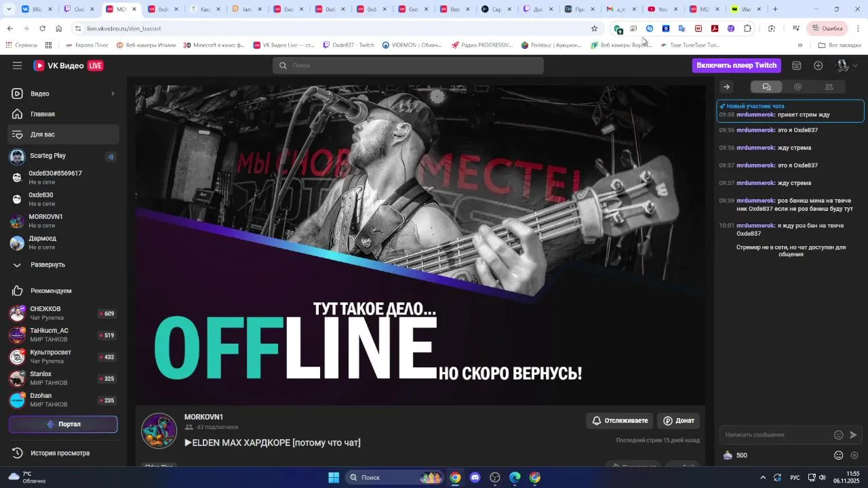This screenshot has height=488, width=868.
Task: Click the smiley icon next to chat settings
Action: tap(839, 455)
